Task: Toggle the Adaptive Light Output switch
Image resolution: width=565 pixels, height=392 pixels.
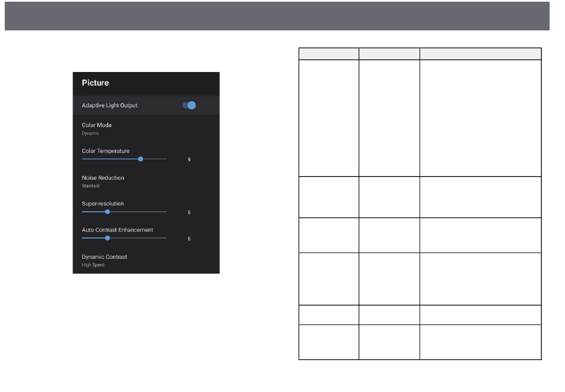Action: pos(189,105)
